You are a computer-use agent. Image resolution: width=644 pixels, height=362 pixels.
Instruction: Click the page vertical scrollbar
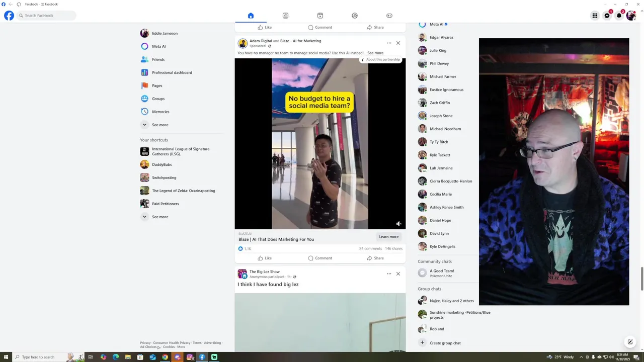coord(641,279)
